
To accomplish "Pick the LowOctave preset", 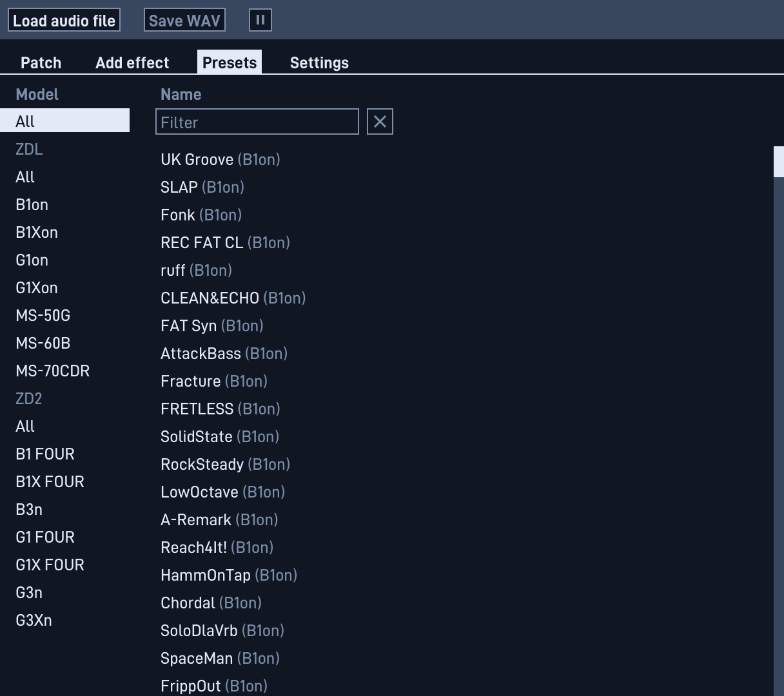I will tap(222, 492).
